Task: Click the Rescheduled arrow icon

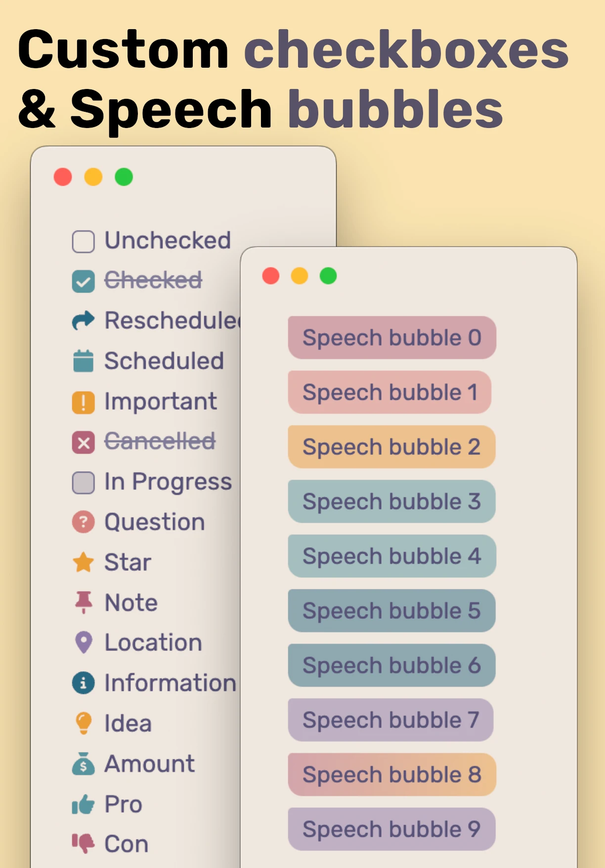Action: (83, 320)
